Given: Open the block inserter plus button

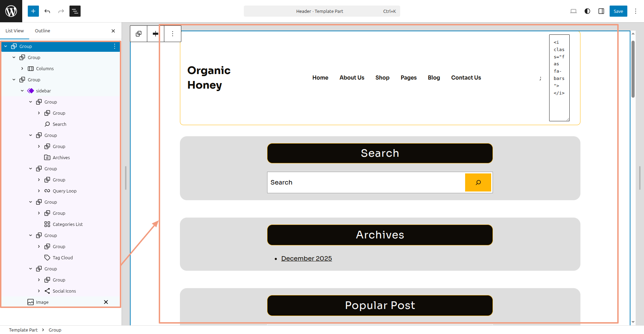Looking at the screenshot, I should tap(33, 11).
